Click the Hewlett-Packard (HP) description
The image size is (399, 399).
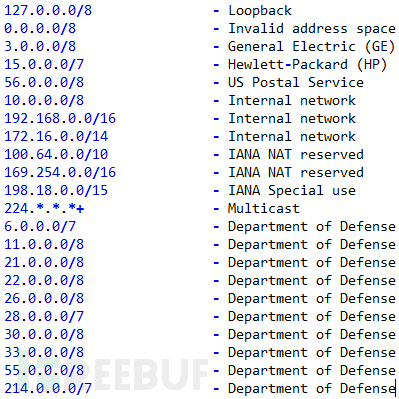click(x=307, y=65)
